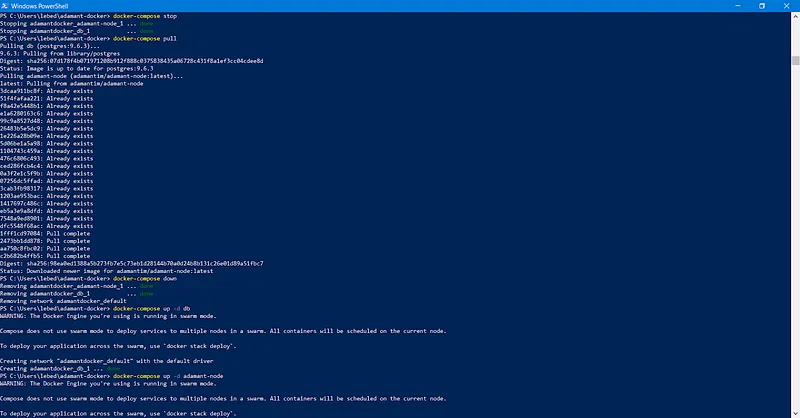
Task: Click the "Creating adamantdocker_db_1" line
Action: 60,368
